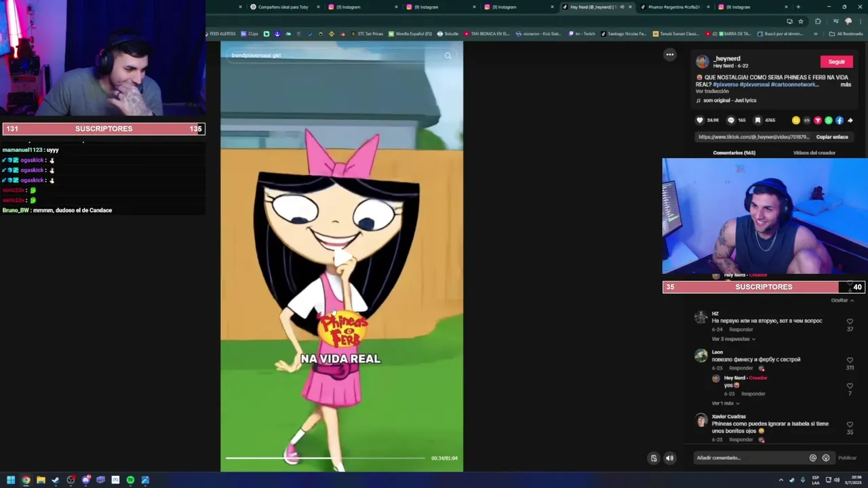Open Spotify from the taskbar

coord(130,480)
